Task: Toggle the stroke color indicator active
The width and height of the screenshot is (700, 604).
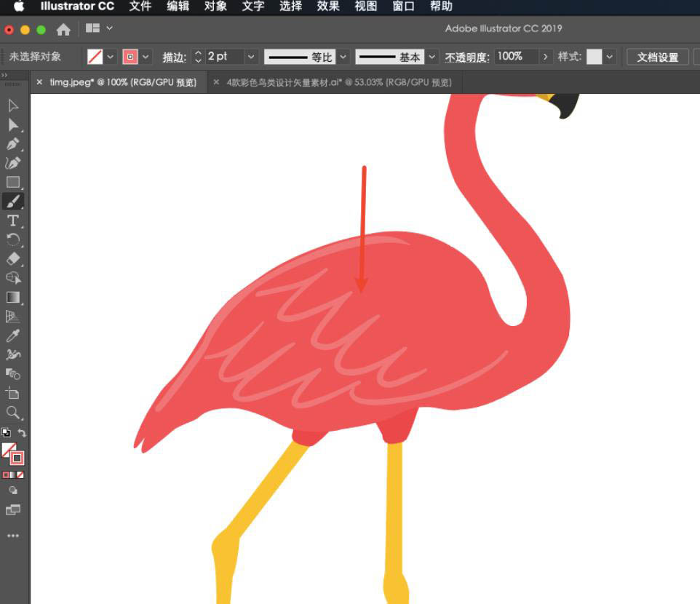Action: [17, 457]
